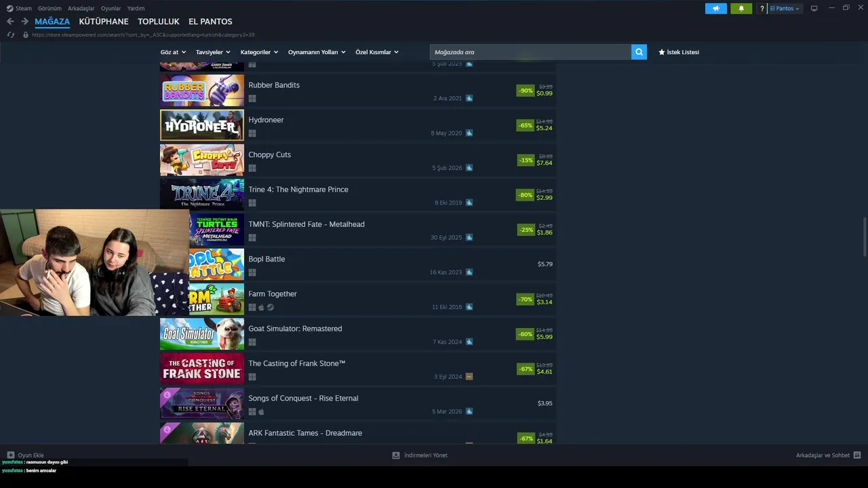This screenshot has height=488, width=868.
Task: Open the Yardım menu
Action: (x=136, y=8)
